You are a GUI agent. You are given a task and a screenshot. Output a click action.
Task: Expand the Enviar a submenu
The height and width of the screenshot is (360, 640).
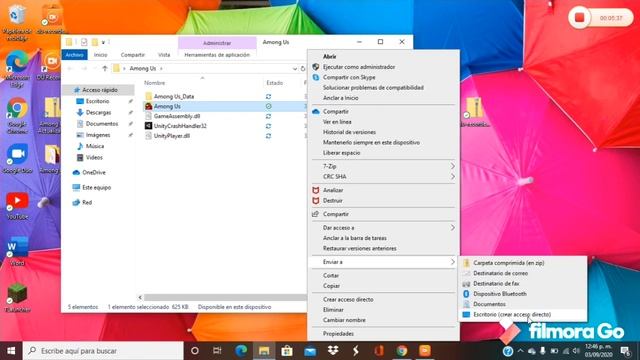coord(383,262)
